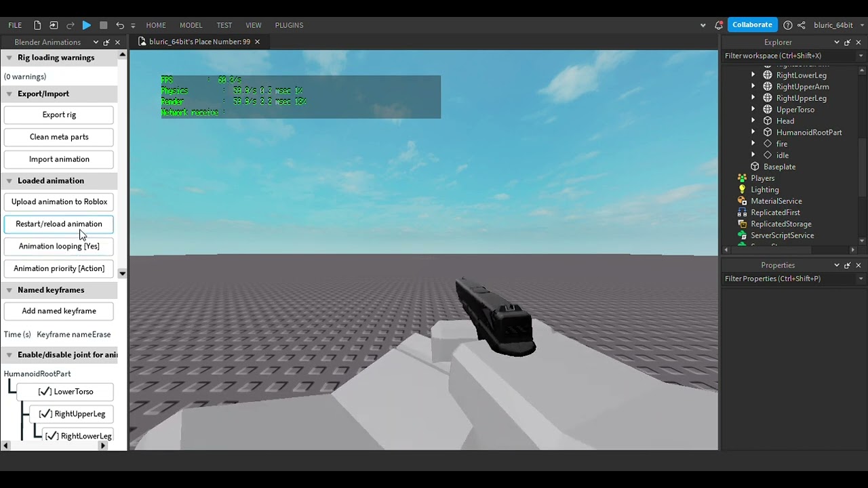Select the Head part icon in Explorer
The height and width of the screenshot is (488, 868).
tap(768, 121)
